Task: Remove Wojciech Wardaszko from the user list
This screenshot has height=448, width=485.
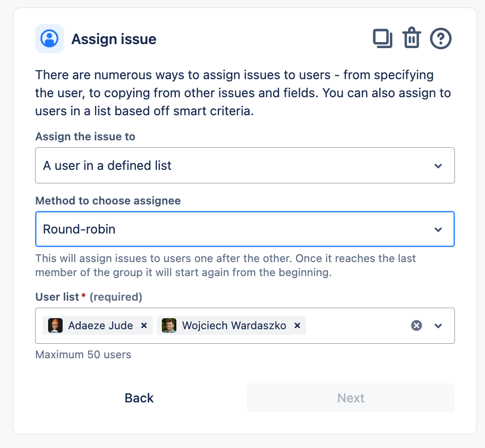Action: pyautogui.click(x=297, y=326)
